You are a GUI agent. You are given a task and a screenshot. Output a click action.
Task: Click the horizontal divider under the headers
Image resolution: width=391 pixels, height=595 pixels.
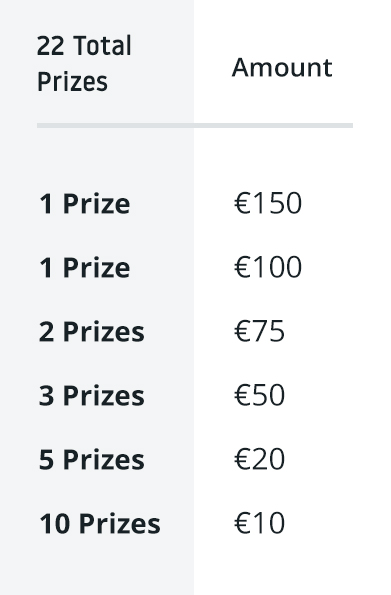(x=195, y=126)
